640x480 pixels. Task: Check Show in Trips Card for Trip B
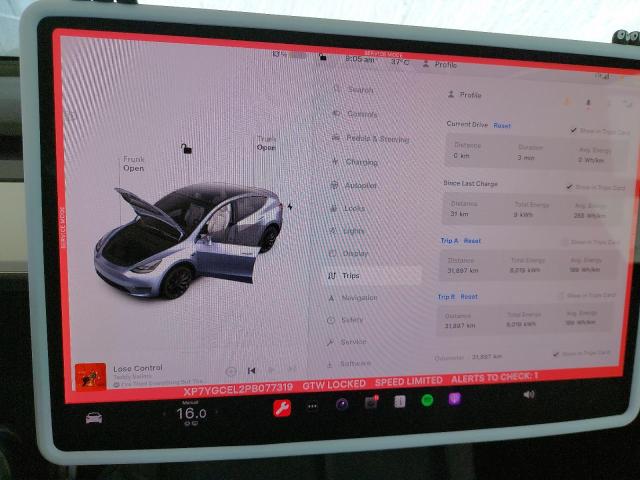[x=562, y=295]
